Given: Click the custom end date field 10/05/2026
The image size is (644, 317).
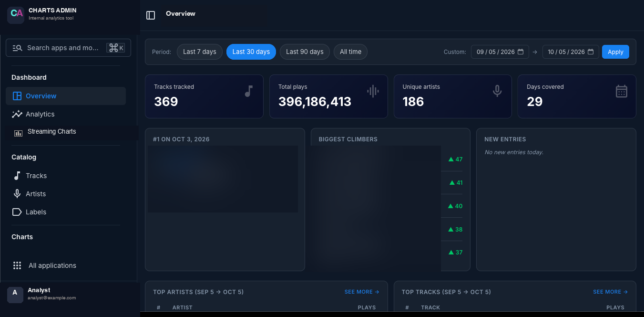Looking at the screenshot, I should (x=571, y=52).
